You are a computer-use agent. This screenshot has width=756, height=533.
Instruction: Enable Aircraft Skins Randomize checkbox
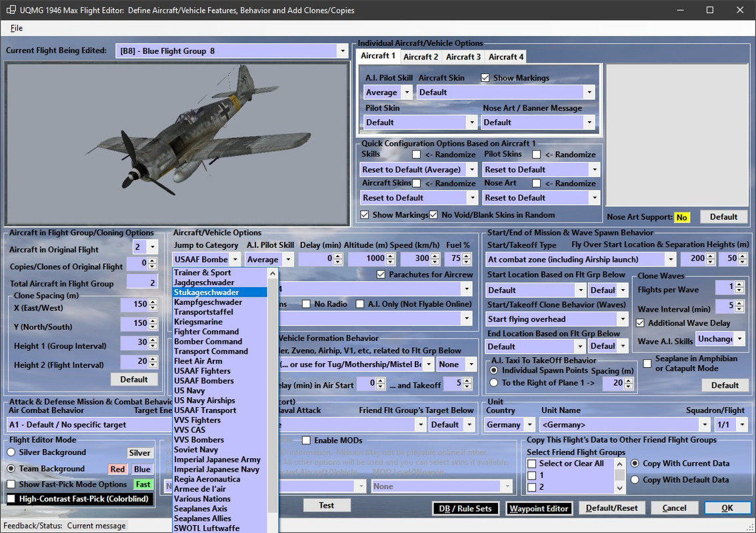(x=416, y=183)
